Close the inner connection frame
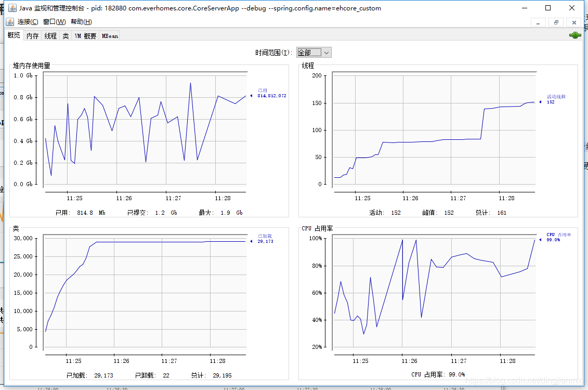Image resolution: width=588 pixels, height=390 pixels. coord(574,22)
